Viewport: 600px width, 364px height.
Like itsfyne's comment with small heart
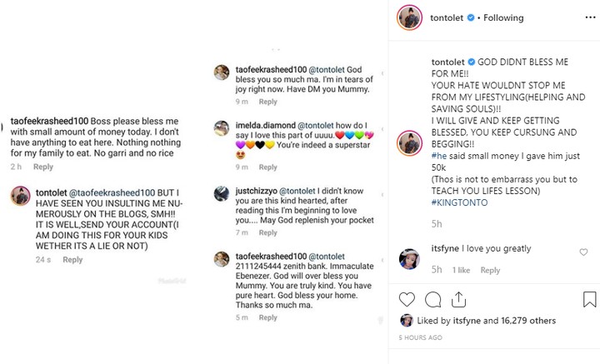coord(582,252)
